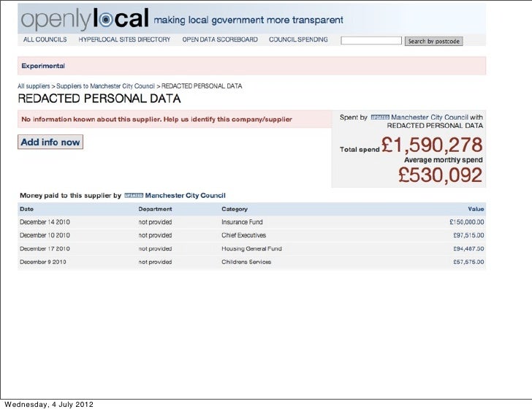Click the Value column header
This screenshot has height=412, width=532.
click(476, 209)
